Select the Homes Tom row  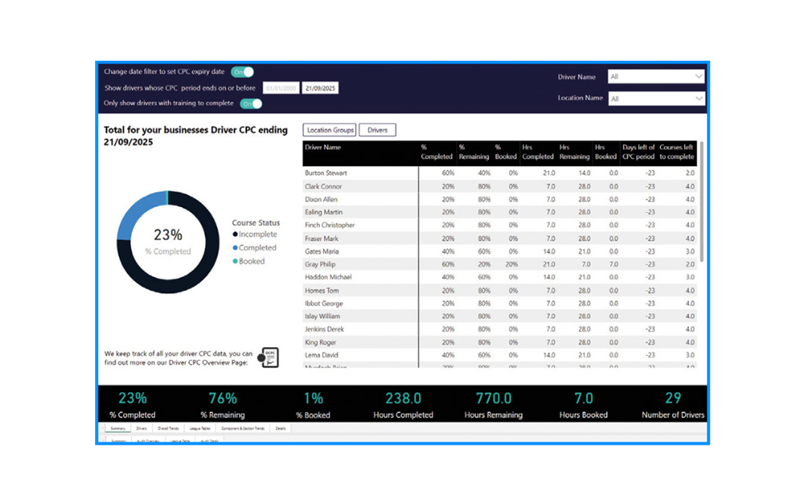click(500, 290)
